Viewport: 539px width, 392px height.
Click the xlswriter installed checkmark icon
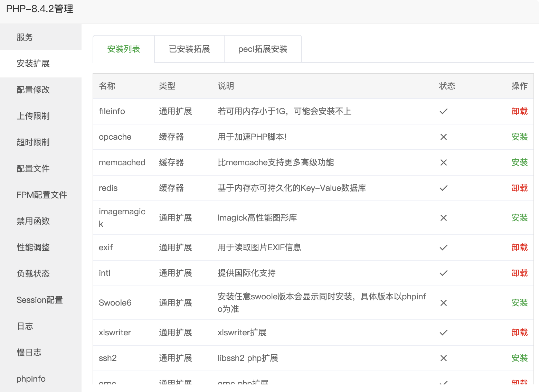click(x=444, y=333)
